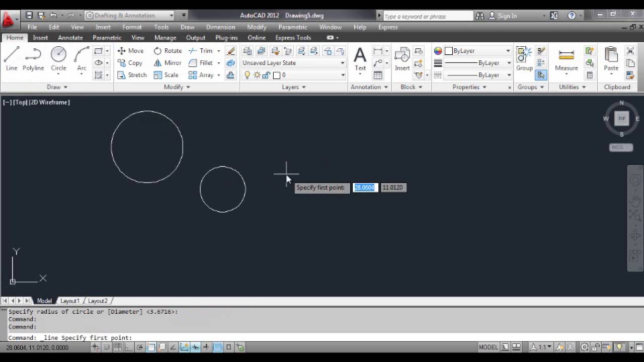The width and height of the screenshot is (644, 362).
Task: Select the Line tool
Action: pos(12,59)
